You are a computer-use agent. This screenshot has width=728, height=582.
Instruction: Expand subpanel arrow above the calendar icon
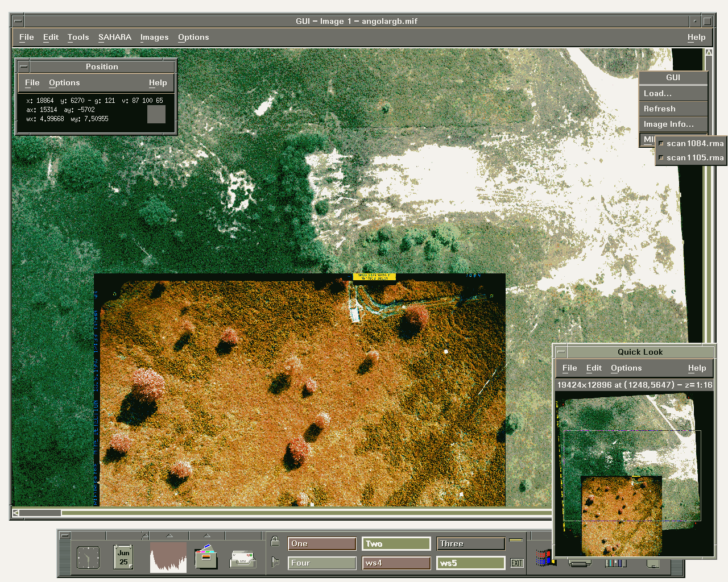pyautogui.click(x=145, y=535)
